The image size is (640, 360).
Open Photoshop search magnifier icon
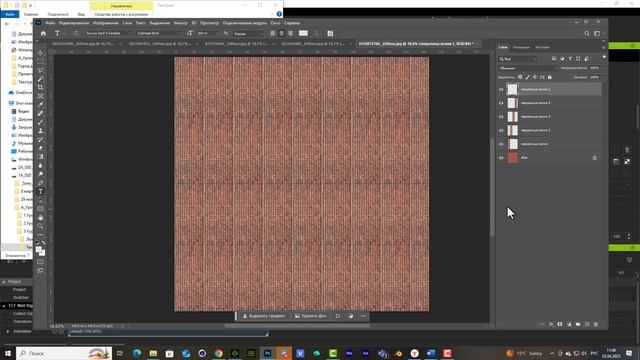click(587, 33)
